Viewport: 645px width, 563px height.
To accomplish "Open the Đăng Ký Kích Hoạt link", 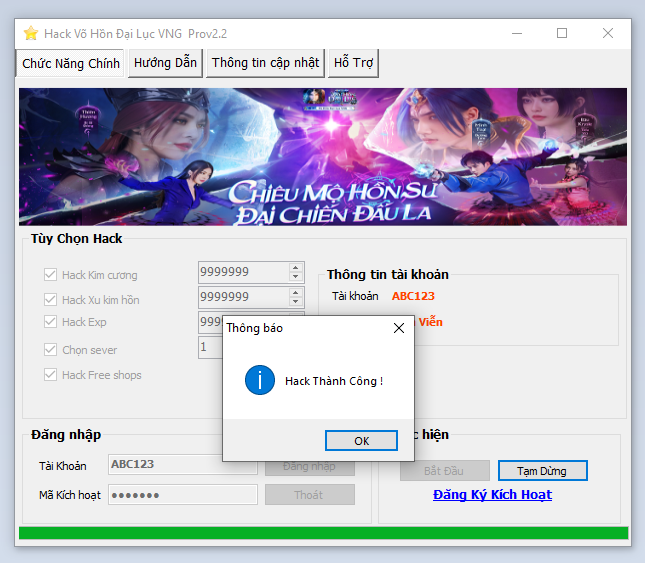I will click(492, 495).
